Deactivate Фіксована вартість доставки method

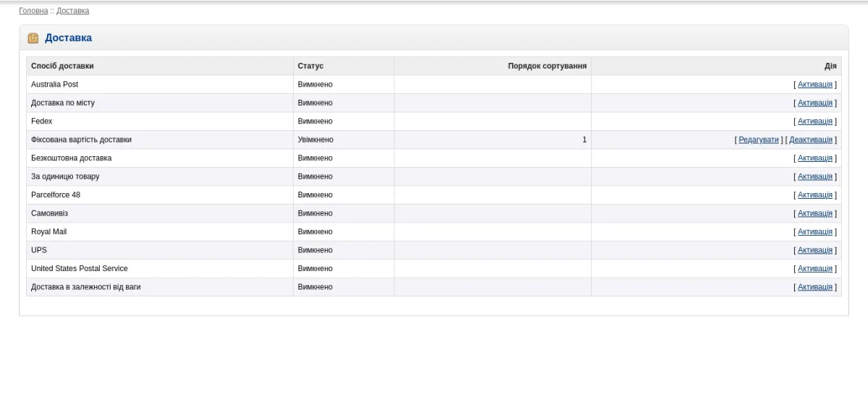click(811, 140)
